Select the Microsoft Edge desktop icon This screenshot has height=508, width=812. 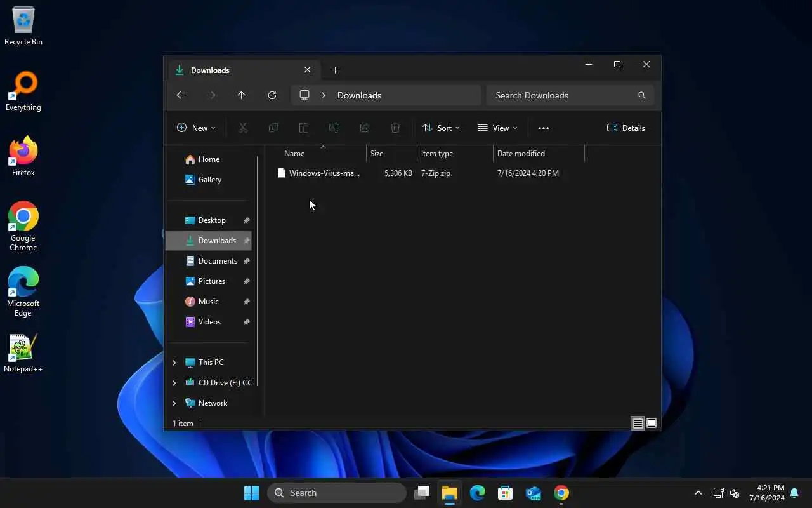click(23, 292)
